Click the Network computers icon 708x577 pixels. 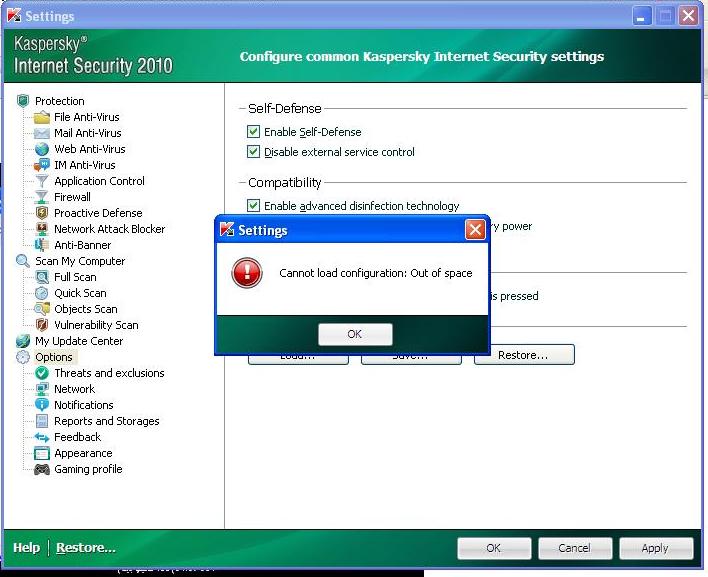(x=42, y=389)
